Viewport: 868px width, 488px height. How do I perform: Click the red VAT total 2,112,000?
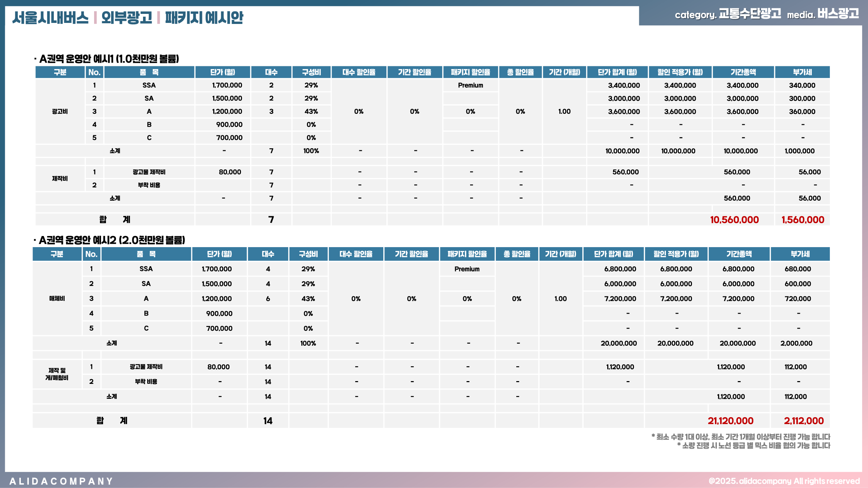[x=803, y=421]
